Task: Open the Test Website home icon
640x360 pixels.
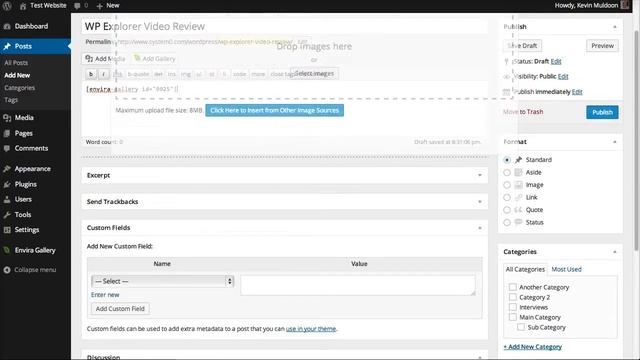Action: (23, 6)
